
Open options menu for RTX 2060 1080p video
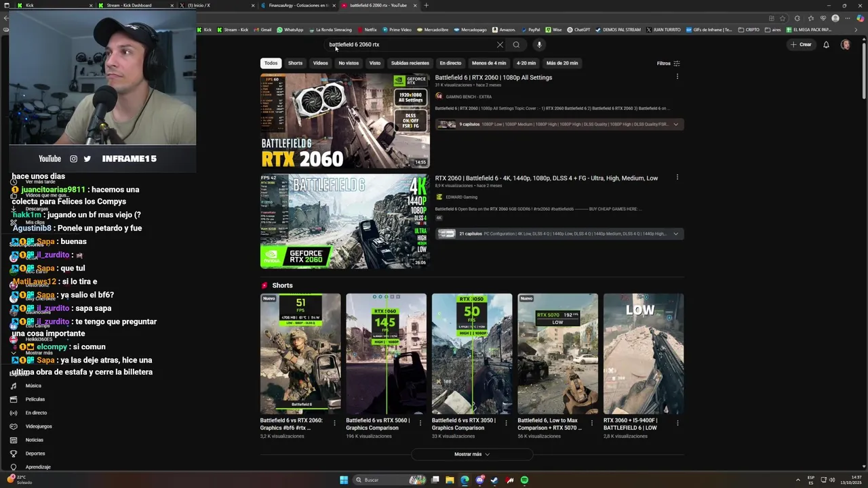pos(677,77)
